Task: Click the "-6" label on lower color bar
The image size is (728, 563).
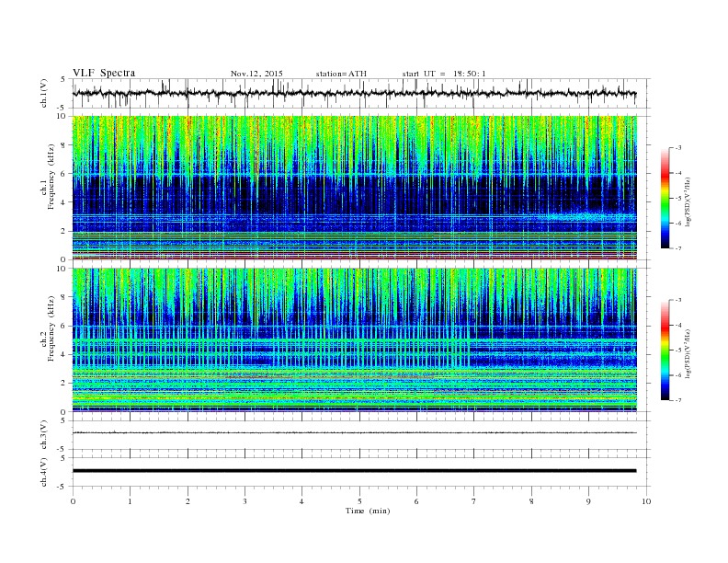Action: pos(678,375)
